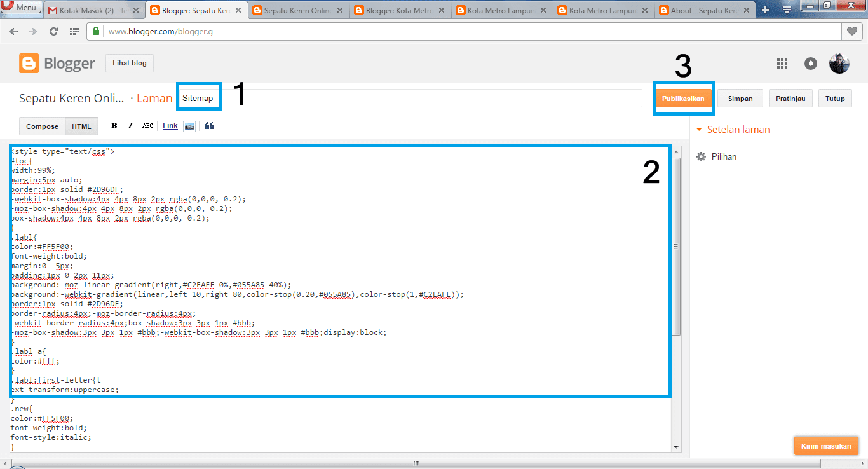Screen dimensions: 868x469
Task: Reload the page with the refresh icon
Action: (x=53, y=31)
